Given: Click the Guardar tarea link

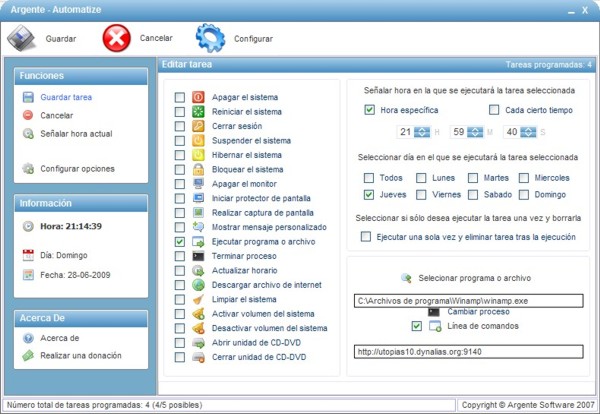Looking at the screenshot, I should pyautogui.click(x=66, y=97).
